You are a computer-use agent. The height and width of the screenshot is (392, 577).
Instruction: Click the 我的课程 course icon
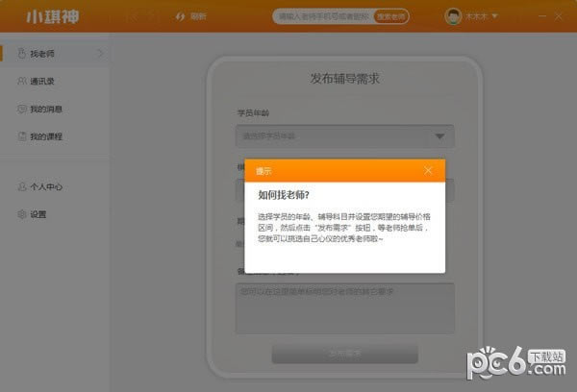click(21, 136)
